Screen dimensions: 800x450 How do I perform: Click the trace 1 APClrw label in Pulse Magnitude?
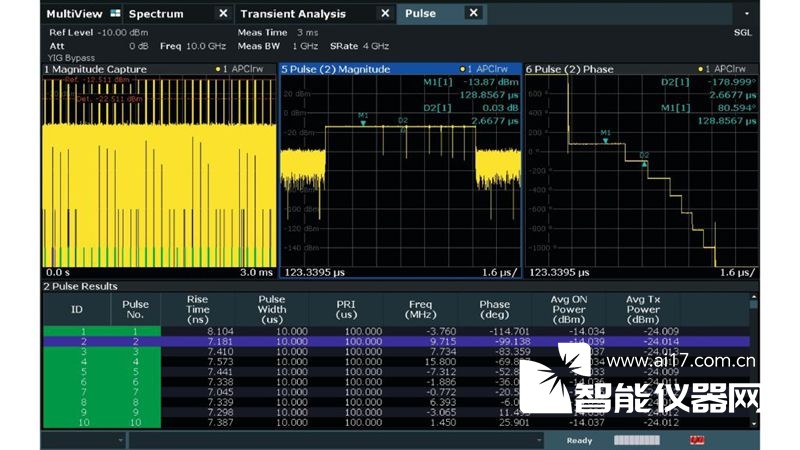[x=484, y=69]
